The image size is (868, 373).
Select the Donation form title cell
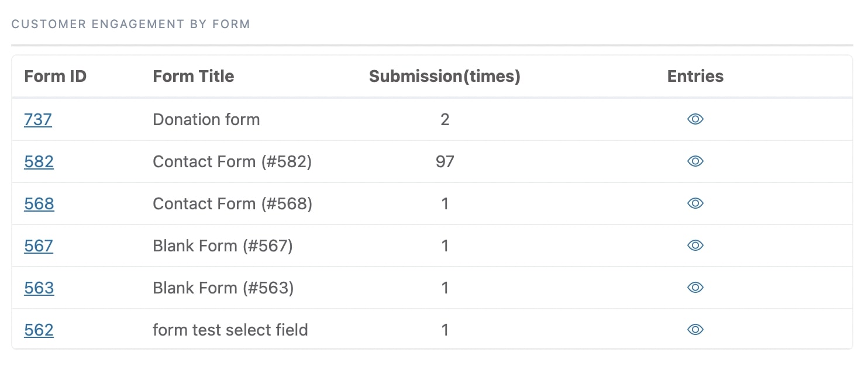point(206,119)
